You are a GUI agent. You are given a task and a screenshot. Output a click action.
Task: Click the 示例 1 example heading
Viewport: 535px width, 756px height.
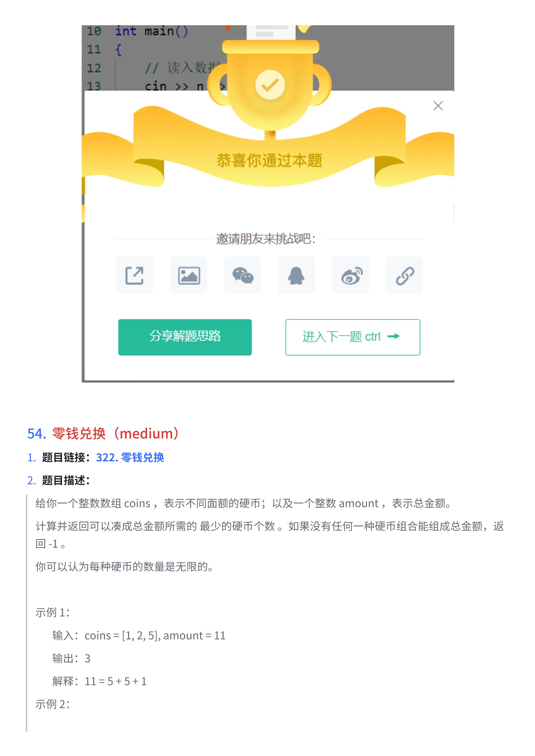(x=53, y=613)
